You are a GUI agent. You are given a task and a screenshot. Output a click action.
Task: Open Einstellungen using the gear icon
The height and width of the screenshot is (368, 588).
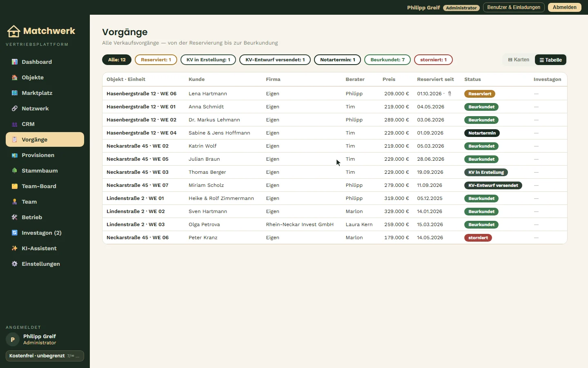click(15, 264)
